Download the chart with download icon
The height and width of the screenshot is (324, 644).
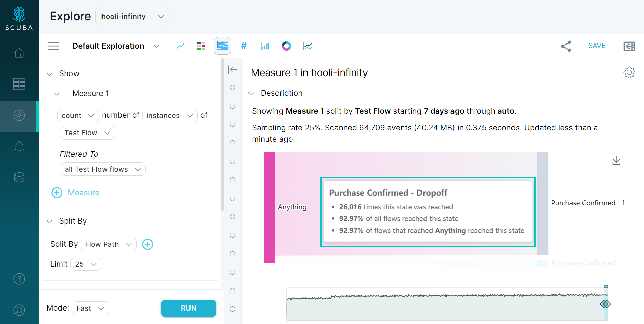pyautogui.click(x=616, y=160)
